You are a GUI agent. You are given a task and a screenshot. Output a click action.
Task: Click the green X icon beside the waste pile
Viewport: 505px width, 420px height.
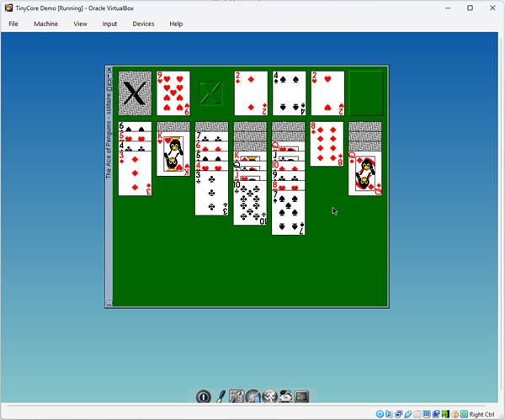(212, 93)
